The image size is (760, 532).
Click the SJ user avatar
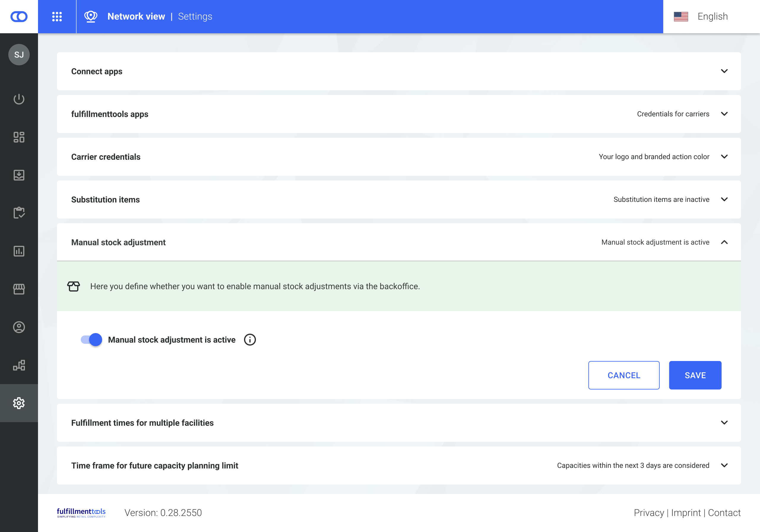point(19,55)
